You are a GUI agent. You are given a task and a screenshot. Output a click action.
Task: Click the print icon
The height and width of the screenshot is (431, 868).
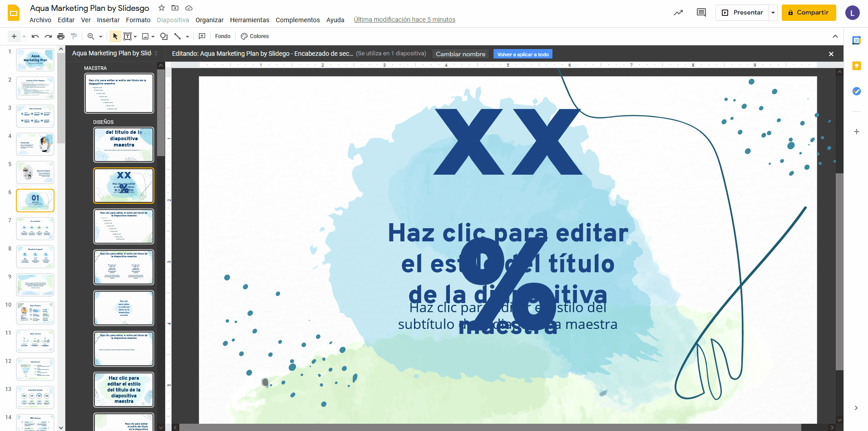61,36
